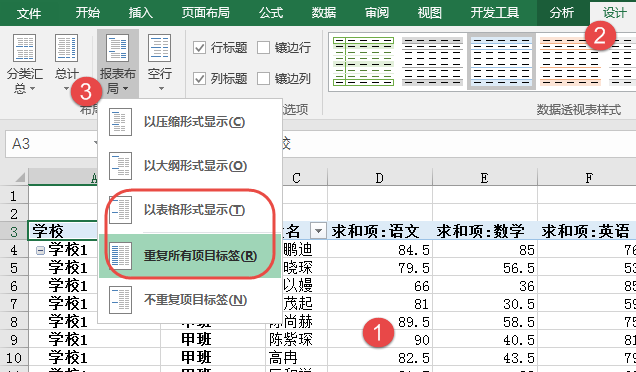Image resolution: width=636 pixels, height=372 pixels.
Task: Click the A3 name box
Action: (51, 144)
